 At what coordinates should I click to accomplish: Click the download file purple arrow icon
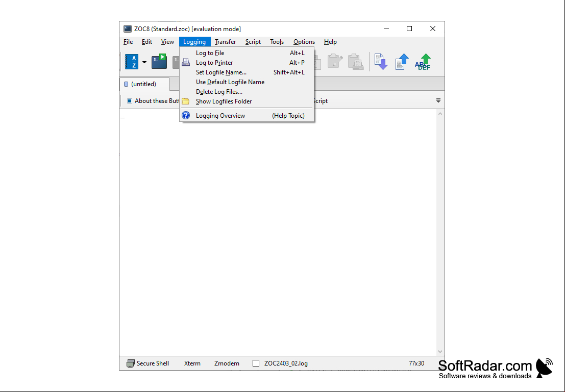tap(381, 62)
